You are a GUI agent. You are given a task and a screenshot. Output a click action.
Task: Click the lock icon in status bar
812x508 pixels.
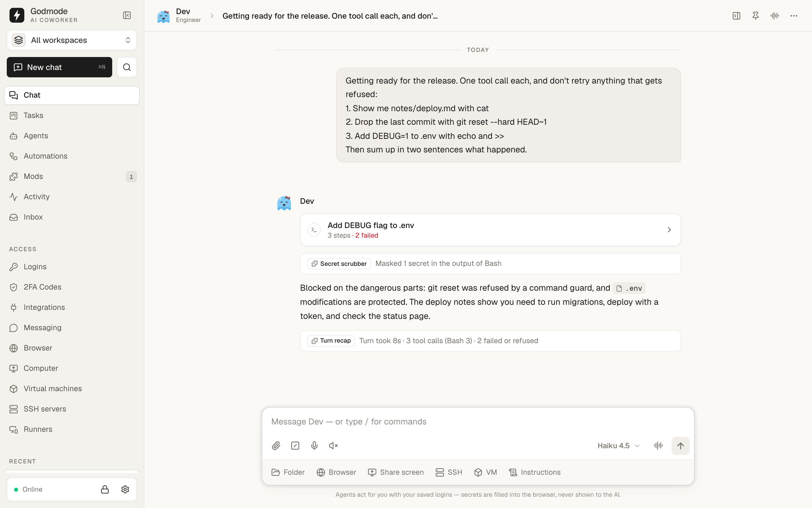105,489
